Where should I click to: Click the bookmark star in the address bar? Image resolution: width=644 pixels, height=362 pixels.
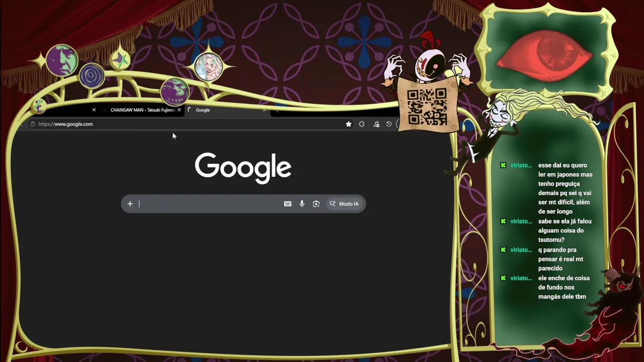(x=348, y=124)
